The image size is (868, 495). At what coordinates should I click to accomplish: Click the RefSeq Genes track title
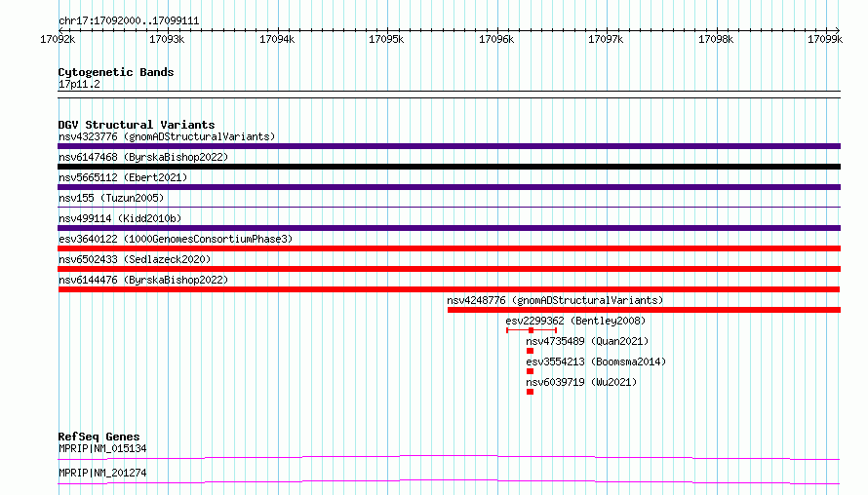coord(99,437)
